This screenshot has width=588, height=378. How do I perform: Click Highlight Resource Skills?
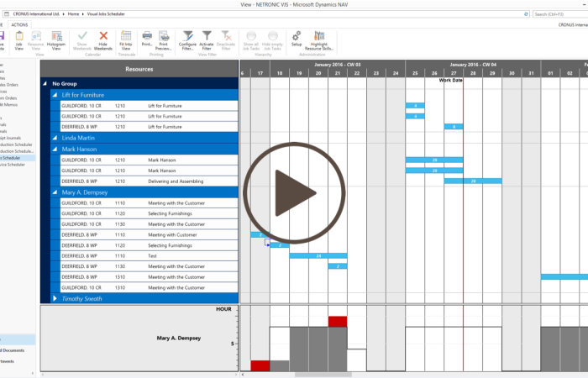pos(318,40)
